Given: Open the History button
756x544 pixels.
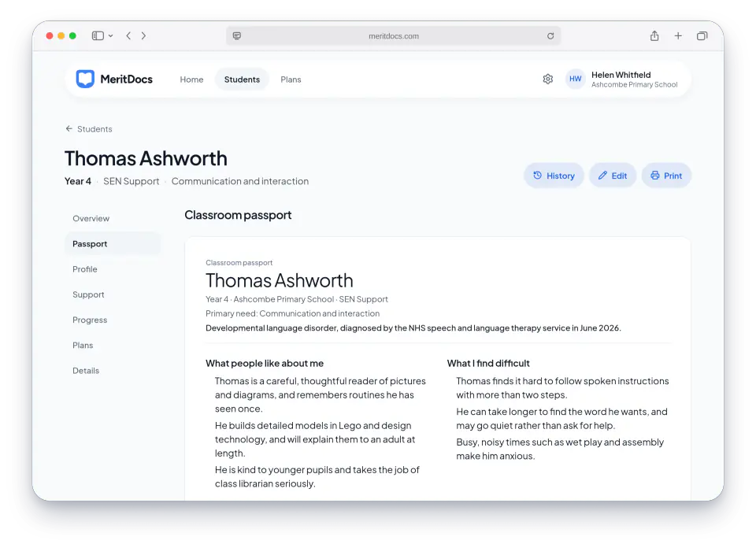Looking at the screenshot, I should 554,176.
